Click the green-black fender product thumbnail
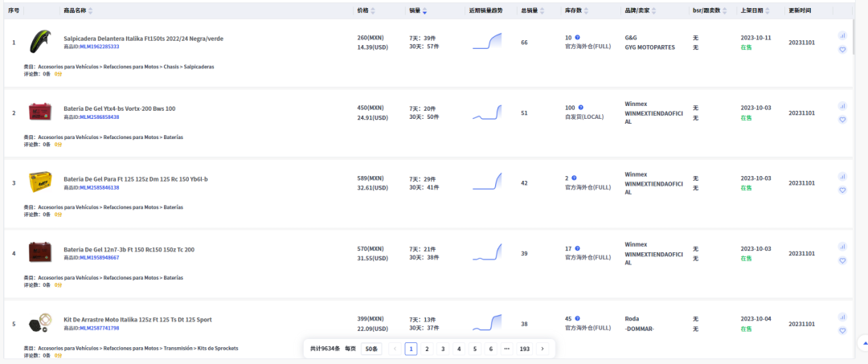Screen dimensions: 868x364 pos(40,43)
